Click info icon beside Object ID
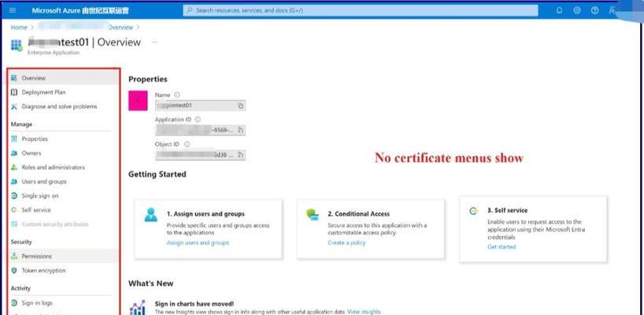The width and height of the screenshot is (644, 315). click(187, 144)
